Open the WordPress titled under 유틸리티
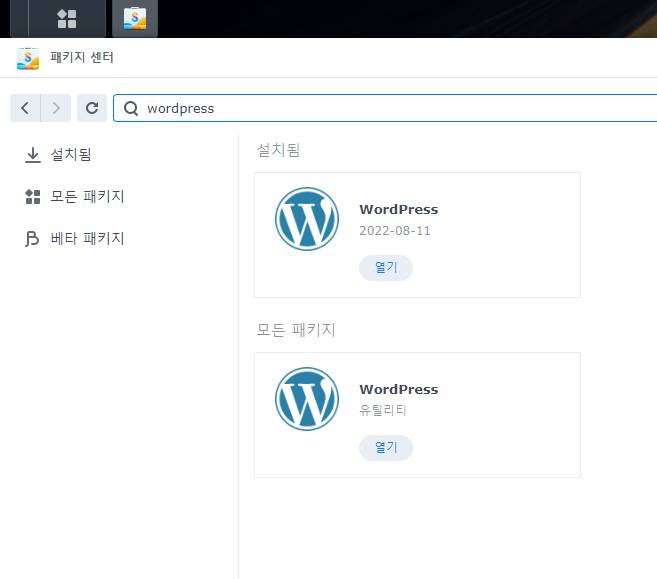The width and height of the screenshot is (657, 579). 398,390
